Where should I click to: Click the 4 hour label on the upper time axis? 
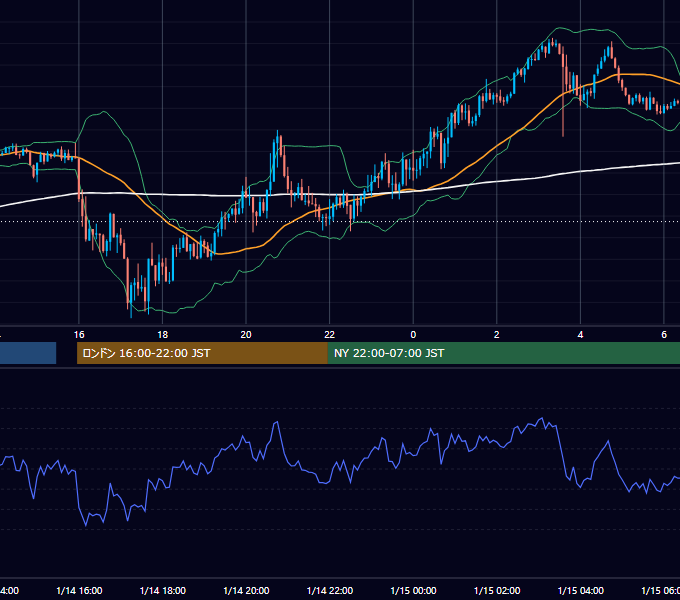coord(580,335)
